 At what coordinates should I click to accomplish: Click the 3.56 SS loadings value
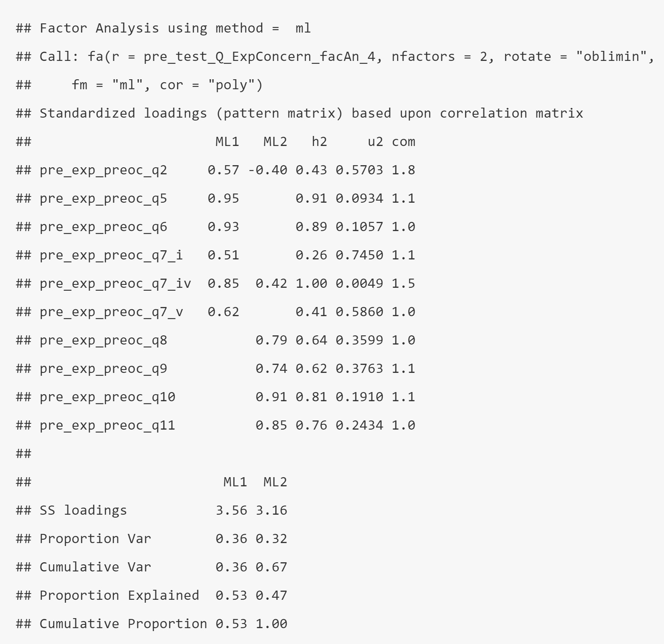[x=231, y=511]
